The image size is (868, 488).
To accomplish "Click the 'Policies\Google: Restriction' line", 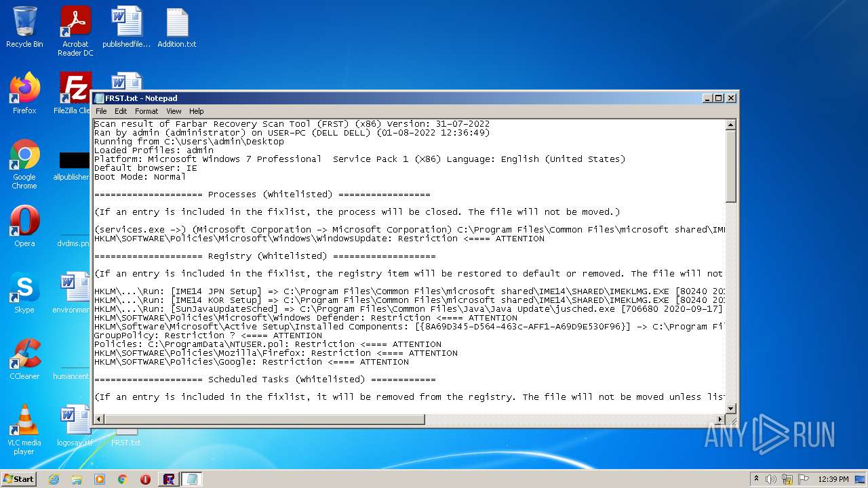I will [252, 362].
